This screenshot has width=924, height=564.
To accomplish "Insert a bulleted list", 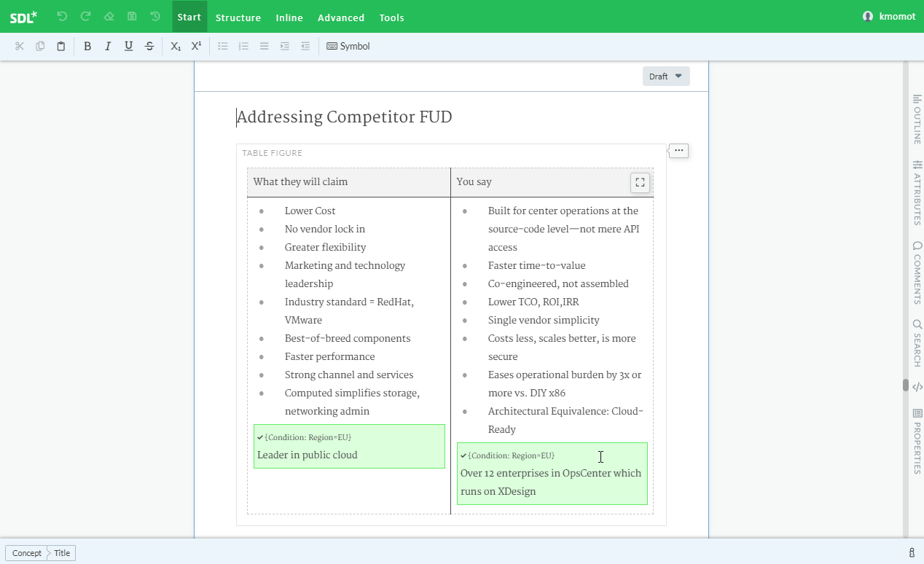I will (x=223, y=46).
